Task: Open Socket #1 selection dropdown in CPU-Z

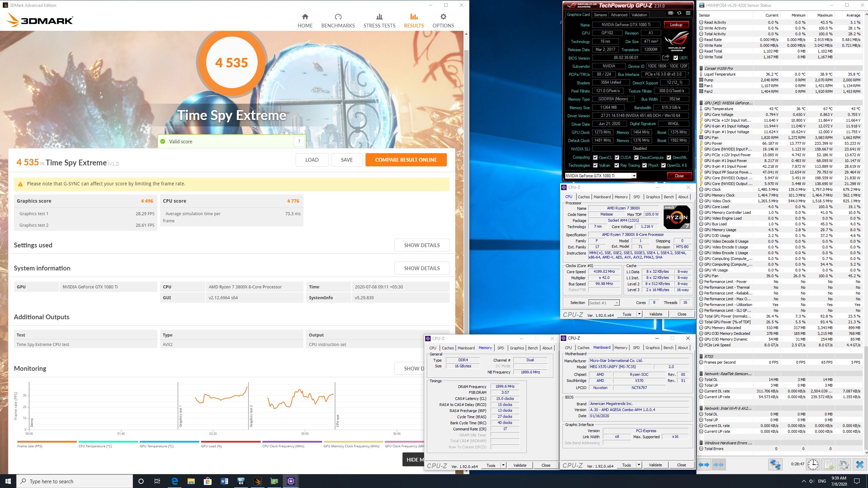Action: tap(604, 303)
